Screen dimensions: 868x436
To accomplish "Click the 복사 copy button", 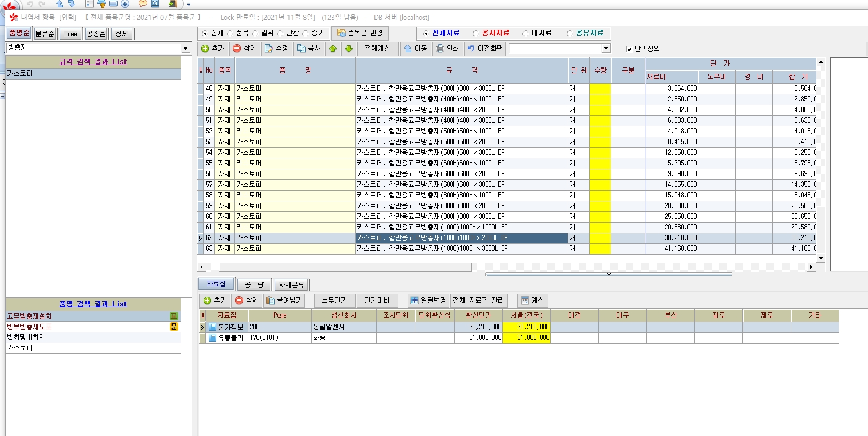I will click(x=309, y=49).
